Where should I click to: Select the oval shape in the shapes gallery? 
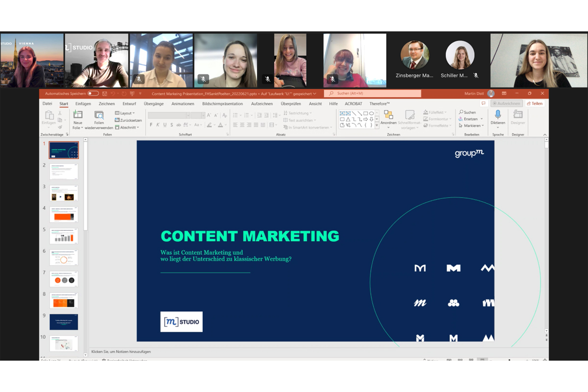371,113
